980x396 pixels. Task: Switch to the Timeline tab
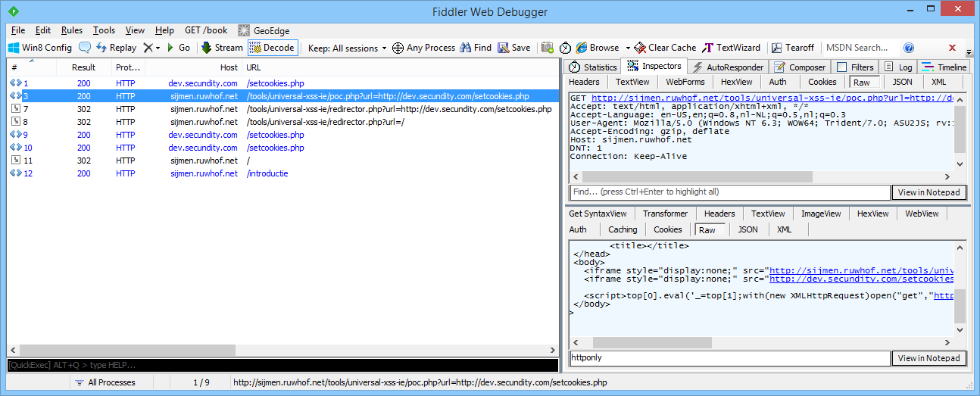944,67
